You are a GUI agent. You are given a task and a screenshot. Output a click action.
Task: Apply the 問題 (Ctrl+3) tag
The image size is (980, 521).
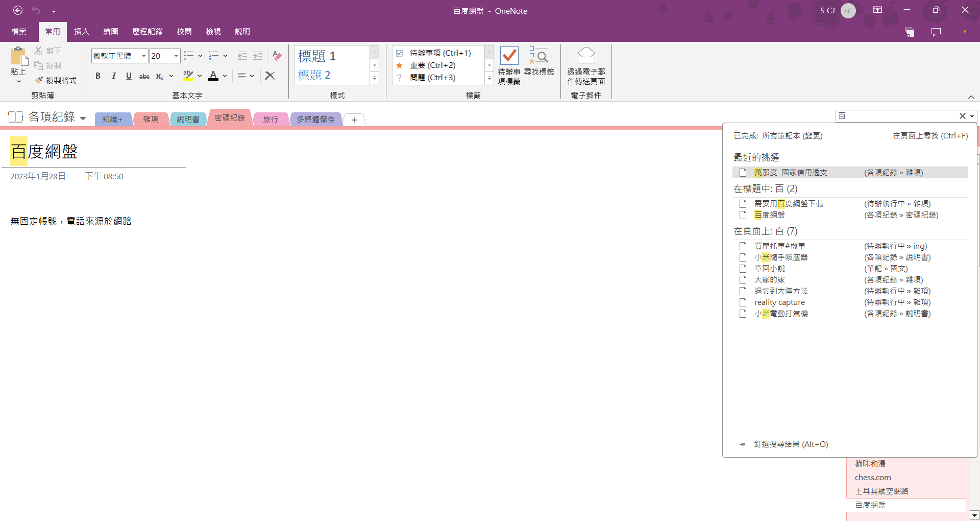tap(426, 78)
